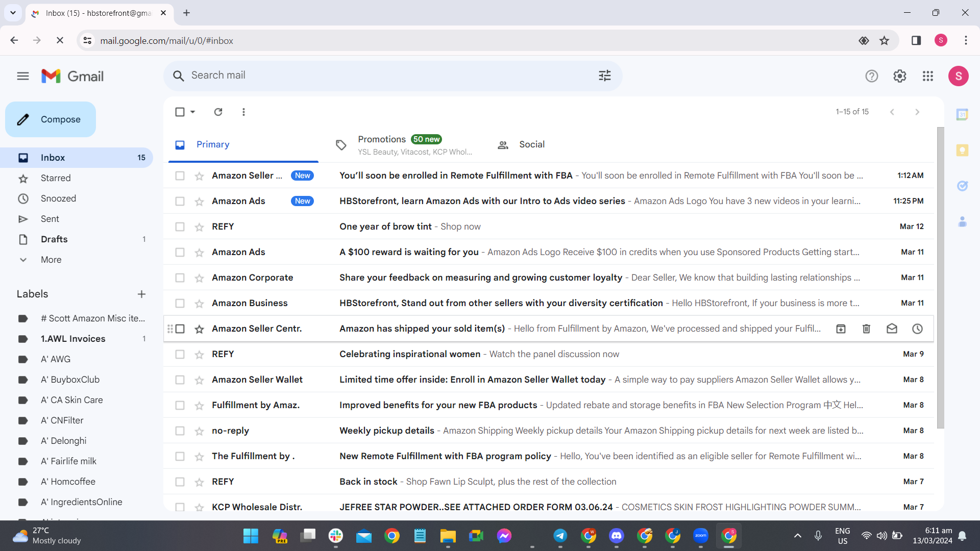The image size is (980, 551).
Task: Open Contacts side panel
Action: (962, 222)
